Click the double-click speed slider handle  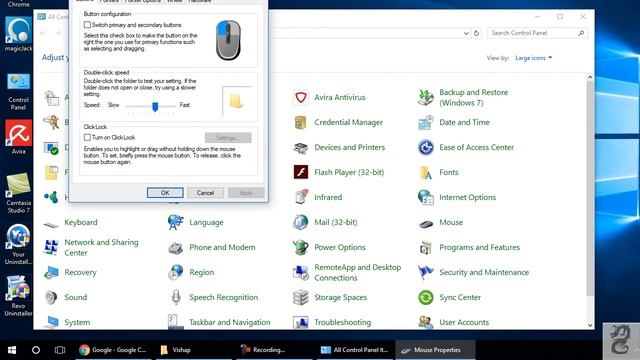click(155, 107)
